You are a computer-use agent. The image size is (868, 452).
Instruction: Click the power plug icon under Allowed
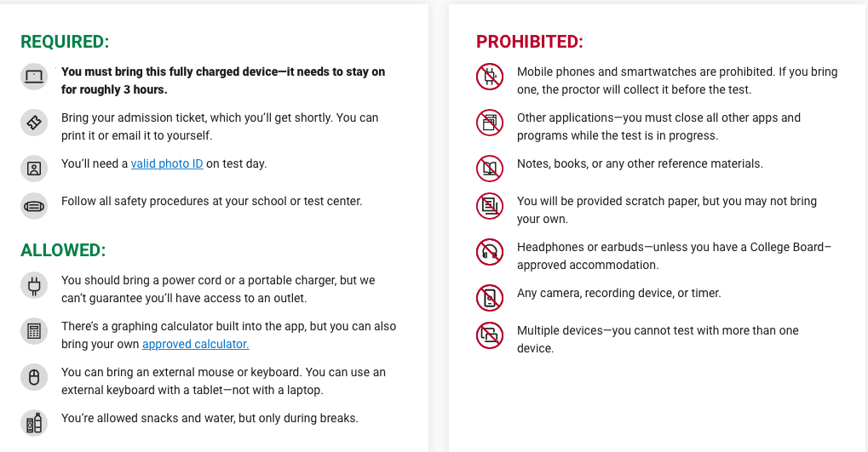[34, 285]
